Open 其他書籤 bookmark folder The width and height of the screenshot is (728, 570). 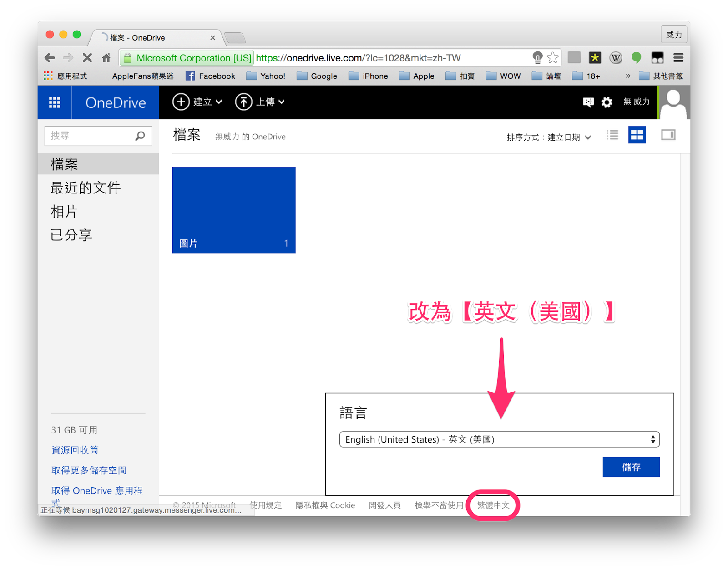pos(661,76)
